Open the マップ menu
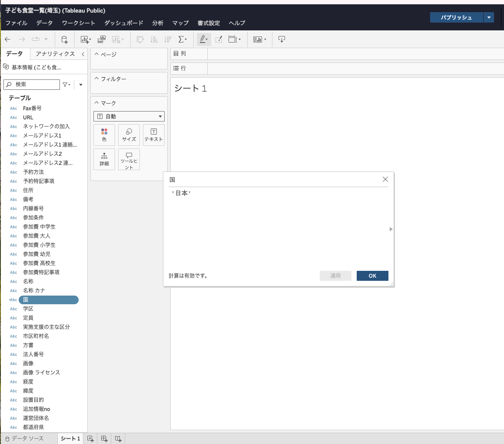 [180, 23]
